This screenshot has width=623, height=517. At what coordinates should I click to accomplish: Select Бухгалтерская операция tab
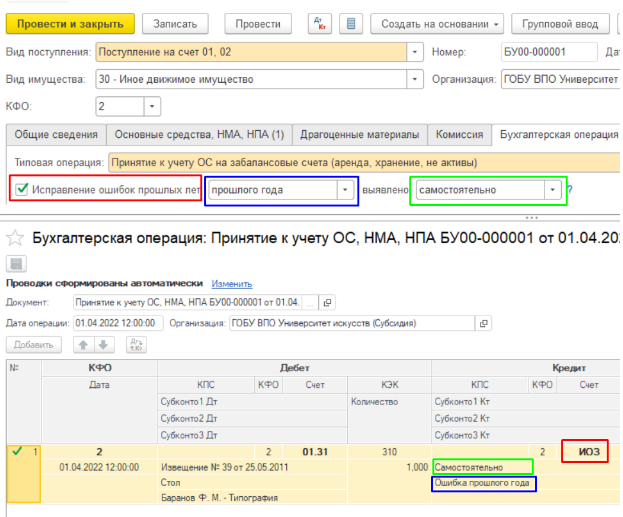point(558,135)
